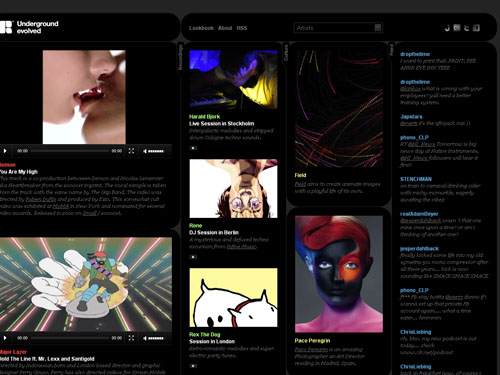Click "Session in London" title

point(212,342)
